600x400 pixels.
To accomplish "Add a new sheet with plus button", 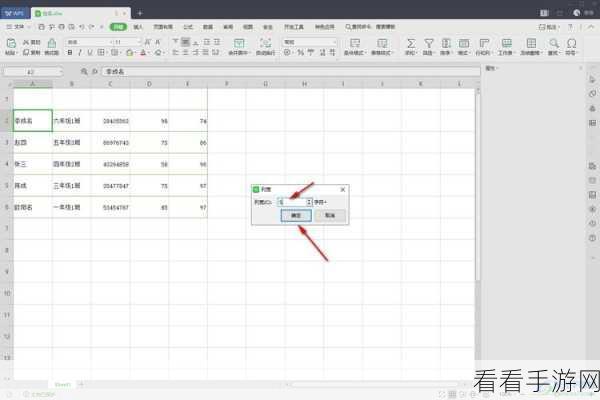I will point(81,384).
